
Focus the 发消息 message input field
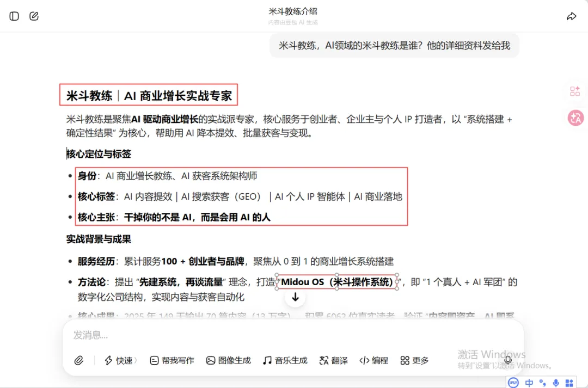[292, 335]
